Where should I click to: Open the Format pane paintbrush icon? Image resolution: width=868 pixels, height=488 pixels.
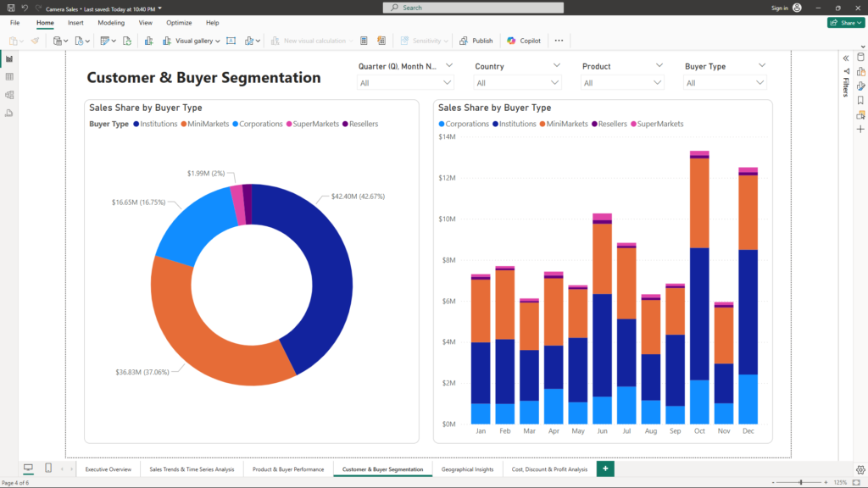[x=860, y=86]
